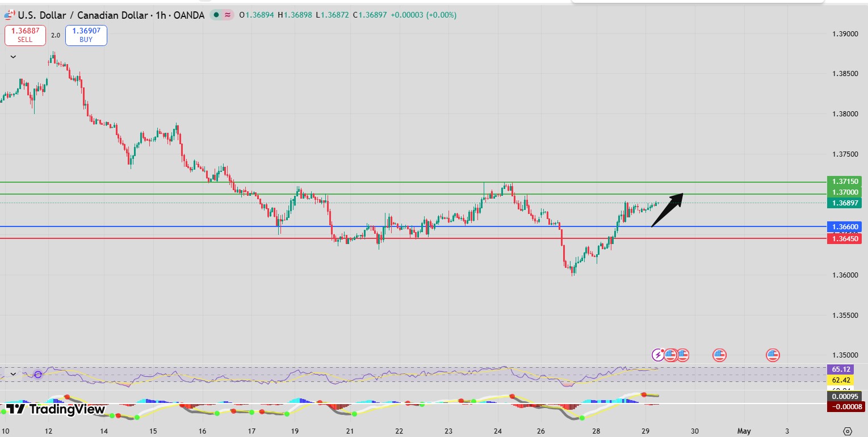
Task: Collapse the main chart legend chevron
Action: (13, 57)
